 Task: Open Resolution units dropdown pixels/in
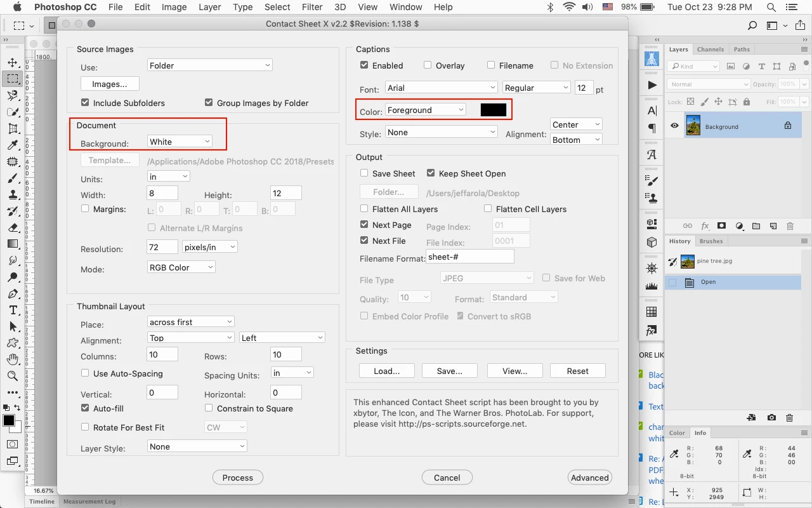coord(210,246)
